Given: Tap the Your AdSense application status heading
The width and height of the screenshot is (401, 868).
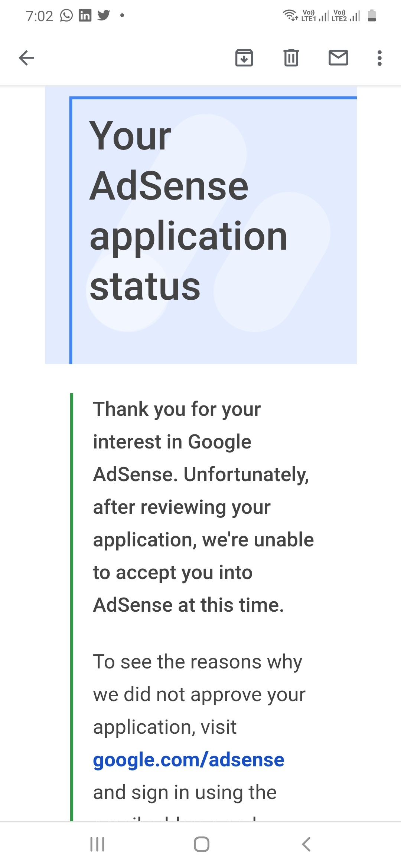Looking at the screenshot, I should (x=188, y=211).
